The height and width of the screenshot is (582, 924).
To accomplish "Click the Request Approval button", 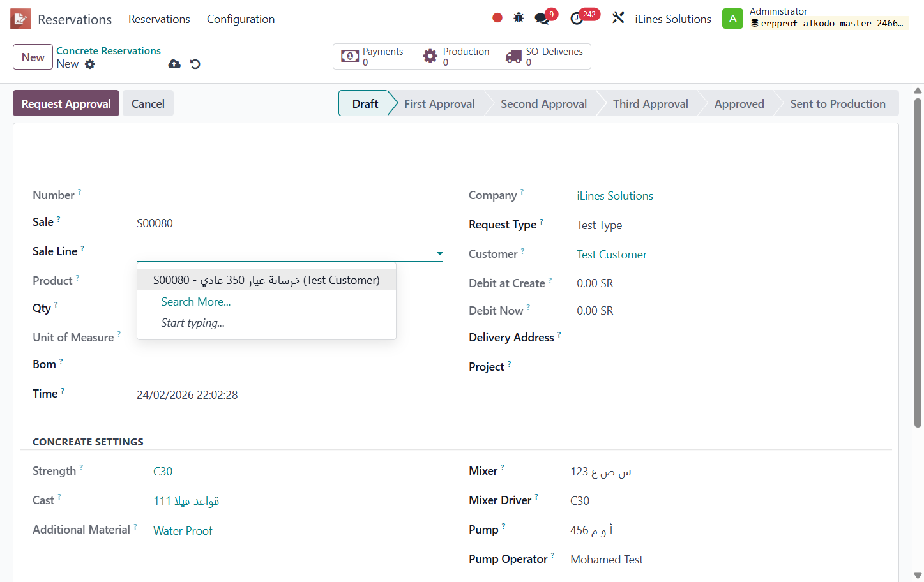I will 66,103.
